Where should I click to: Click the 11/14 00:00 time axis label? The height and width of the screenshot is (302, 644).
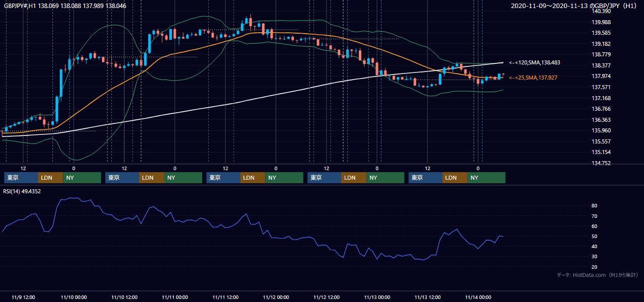point(478,297)
